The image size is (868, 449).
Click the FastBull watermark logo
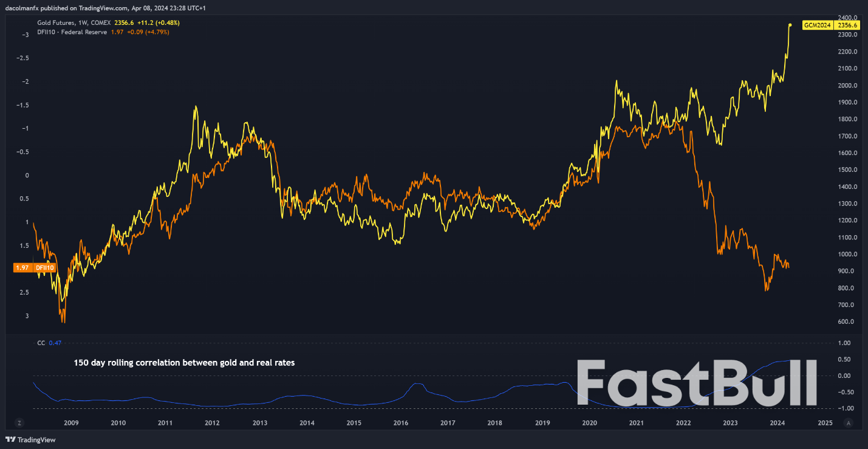pos(697,384)
